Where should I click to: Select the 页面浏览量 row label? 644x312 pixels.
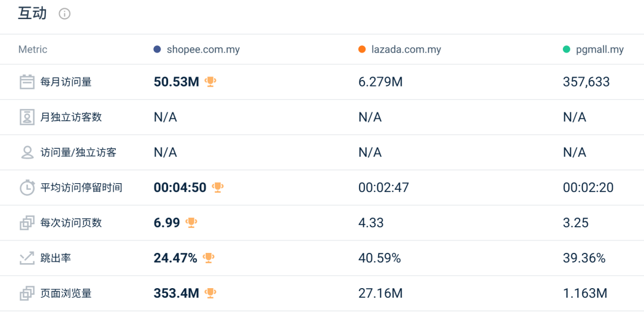pos(66,294)
